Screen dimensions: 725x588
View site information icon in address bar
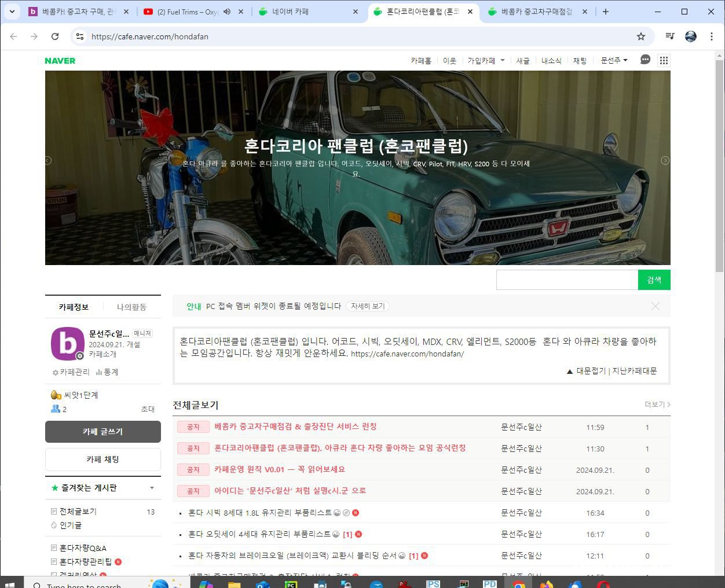tap(80, 36)
